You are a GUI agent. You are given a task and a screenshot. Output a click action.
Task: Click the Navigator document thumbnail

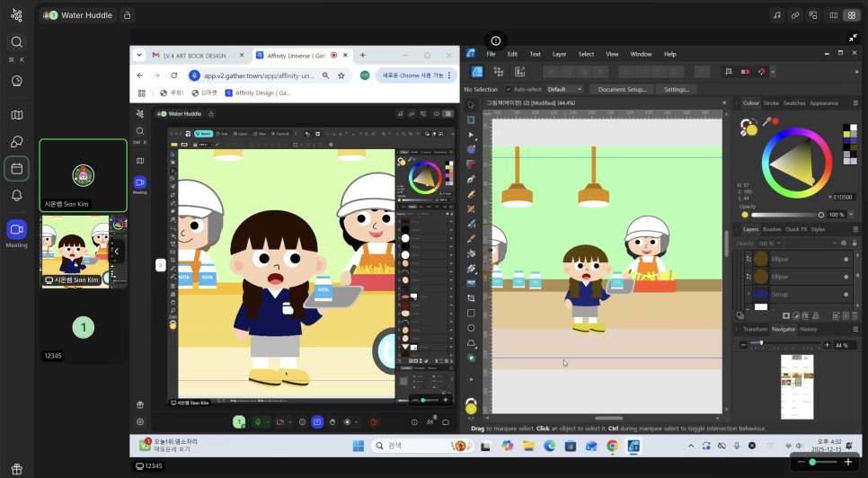(x=797, y=387)
